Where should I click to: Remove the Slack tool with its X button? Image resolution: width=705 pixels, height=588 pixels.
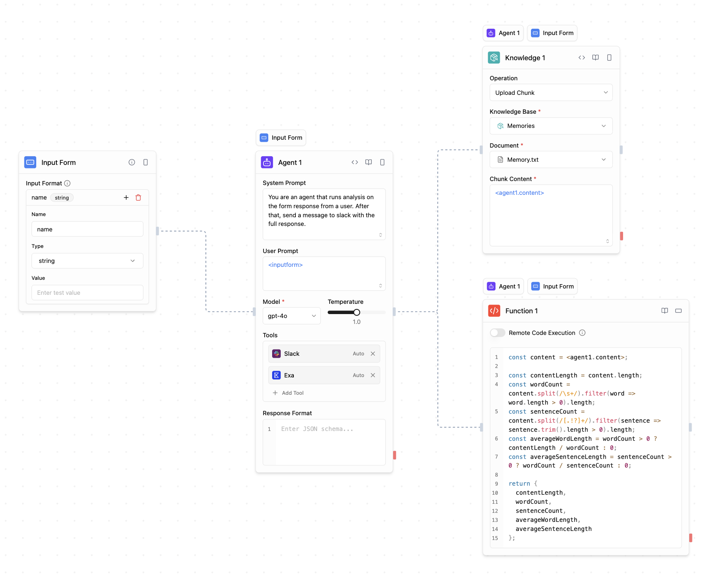click(373, 353)
